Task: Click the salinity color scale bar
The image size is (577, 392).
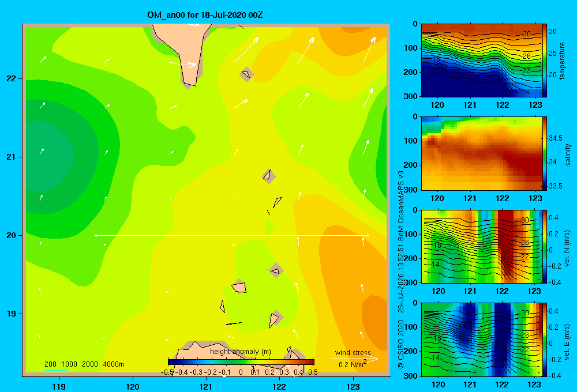Action: 545,153
